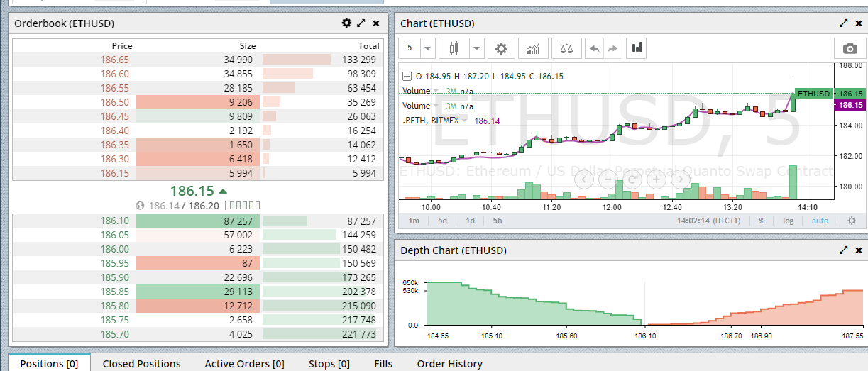Image resolution: width=868 pixels, height=371 pixels.
Task: Open Orderbook settings gear icon
Action: pyautogui.click(x=346, y=23)
